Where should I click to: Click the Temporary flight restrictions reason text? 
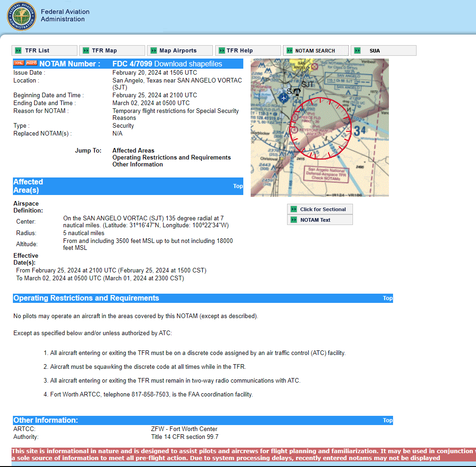click(176, 114)
